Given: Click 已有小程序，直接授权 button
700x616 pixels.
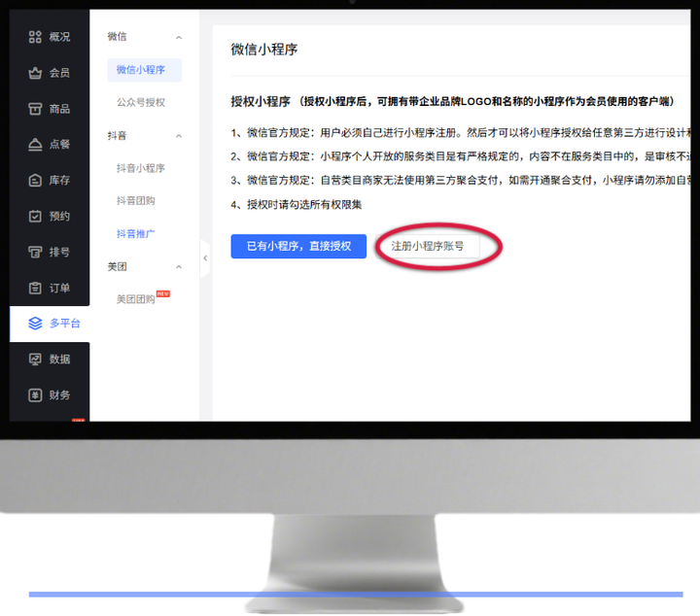Looking at the screenshot, I should [298, 246].
